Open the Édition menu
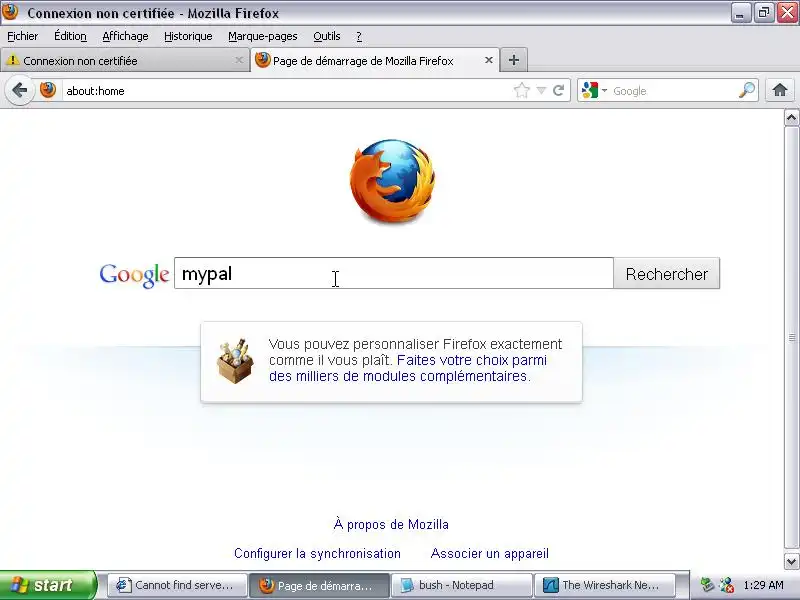The height and width of the screenshot is (600, 800). click(70, 36)
